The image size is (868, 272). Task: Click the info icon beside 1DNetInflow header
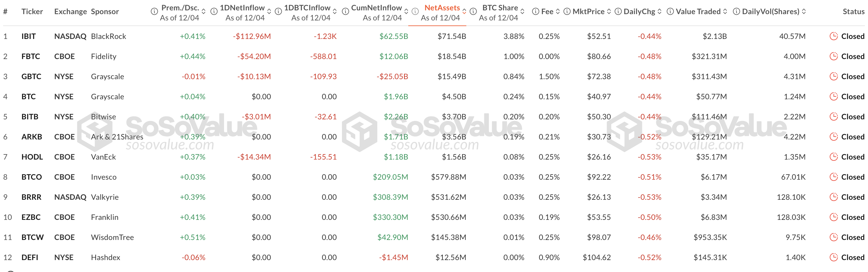(214, 11)
